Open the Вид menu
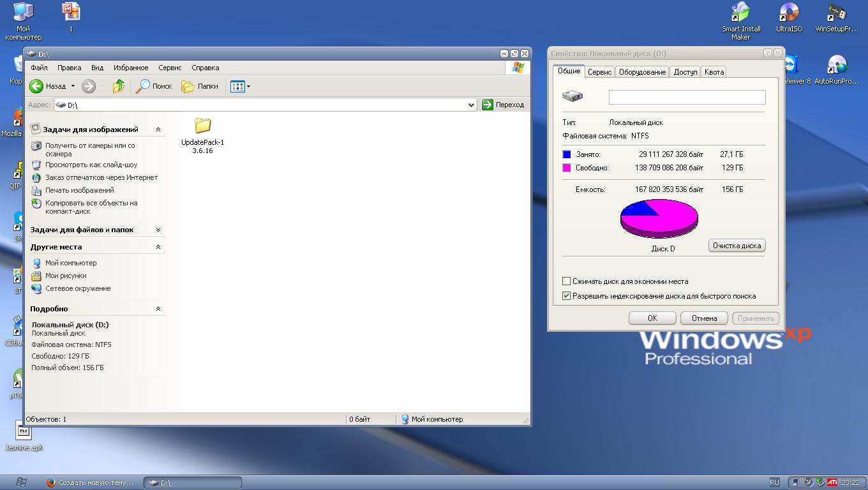This screenshot has height=490, width=868. coord(97,68)
